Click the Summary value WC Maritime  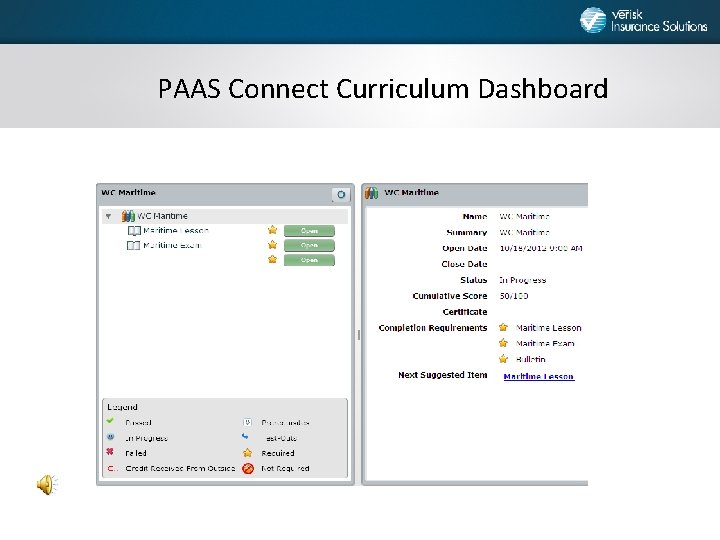coord(524,232)
